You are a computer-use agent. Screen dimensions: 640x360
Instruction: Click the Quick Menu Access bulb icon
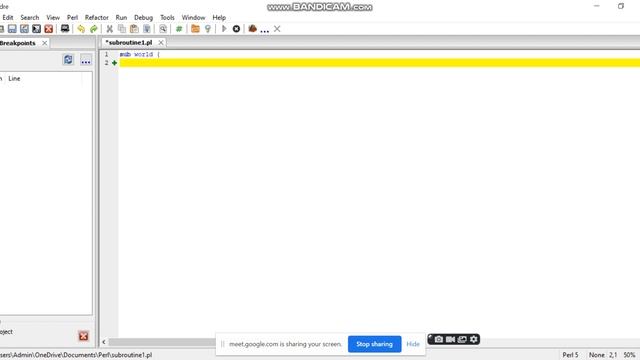(208, 29)
